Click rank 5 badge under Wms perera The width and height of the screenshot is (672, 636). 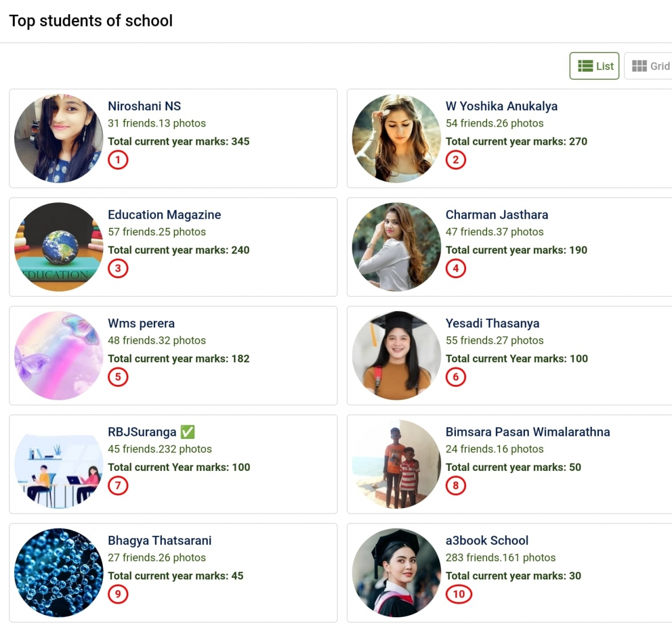pyautogui.click(x=118, y=377)
